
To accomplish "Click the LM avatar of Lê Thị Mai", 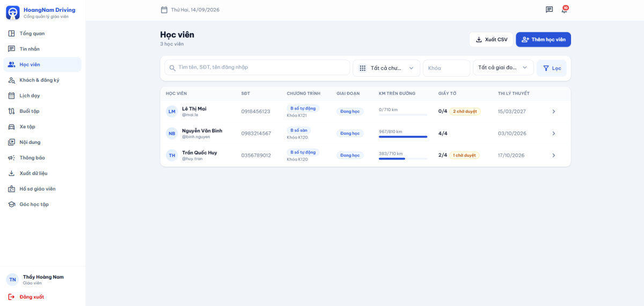I will [172, 111].
